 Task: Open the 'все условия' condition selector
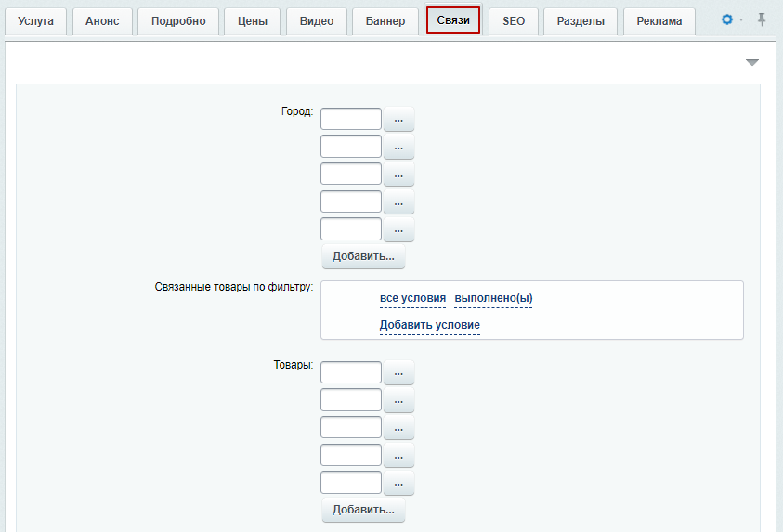click(x=413, y=298)
